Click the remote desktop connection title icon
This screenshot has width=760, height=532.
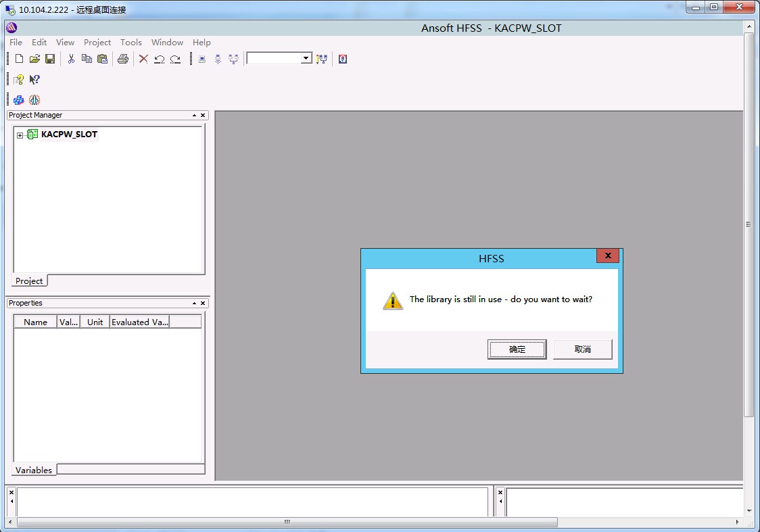coord(9,9)
